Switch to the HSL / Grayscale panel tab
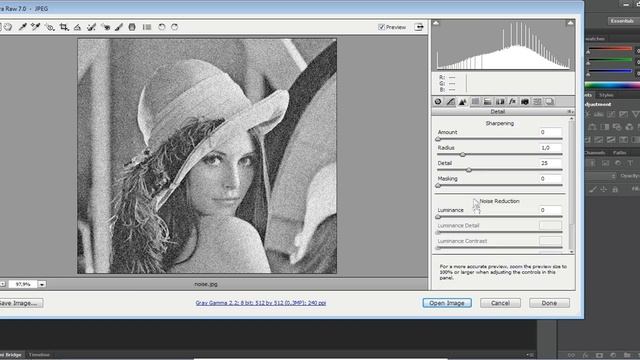The image size is (640, 360). click(476, 102)
